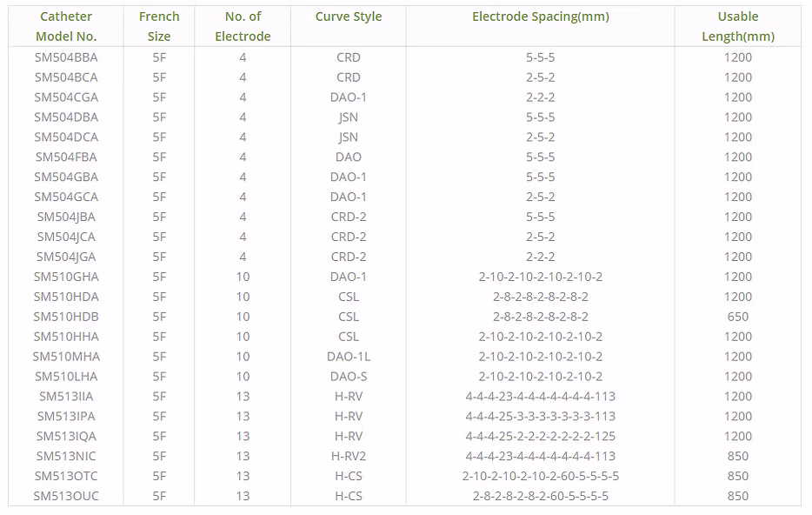This screenshot has height=515, width=812.
Task: Click the H-RV2 curve style cell
Action: tap(348, 456)
